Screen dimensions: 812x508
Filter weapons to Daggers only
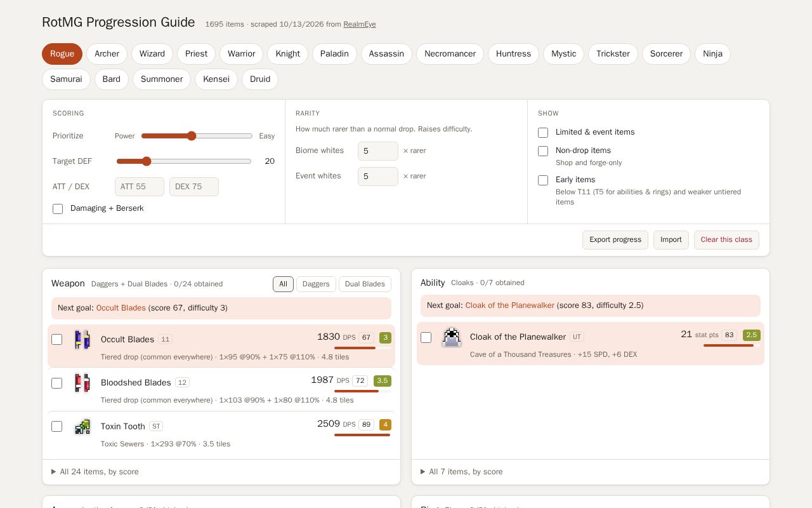point(316,284)
